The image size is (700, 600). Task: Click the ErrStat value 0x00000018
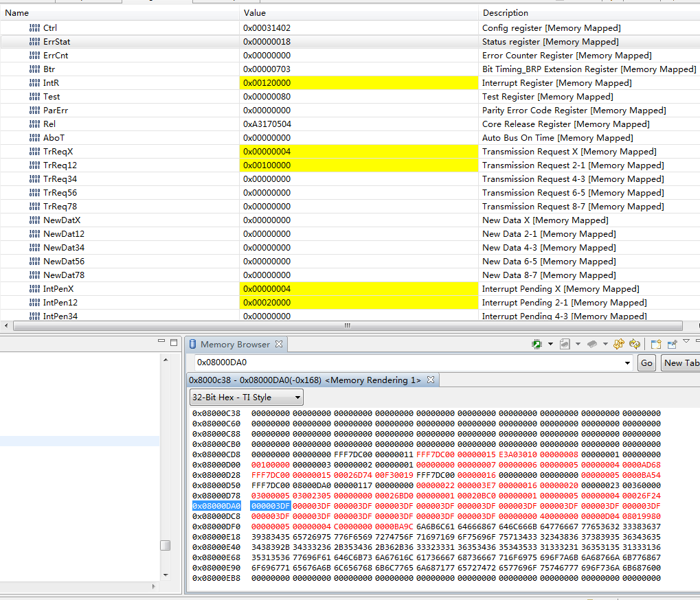click(267, 42)
